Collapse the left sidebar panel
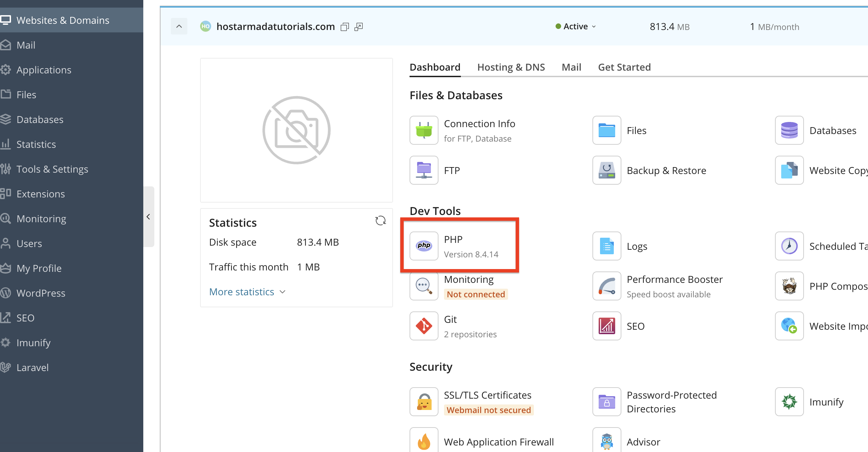Screen dimensions: 868x452 [148, 217]
